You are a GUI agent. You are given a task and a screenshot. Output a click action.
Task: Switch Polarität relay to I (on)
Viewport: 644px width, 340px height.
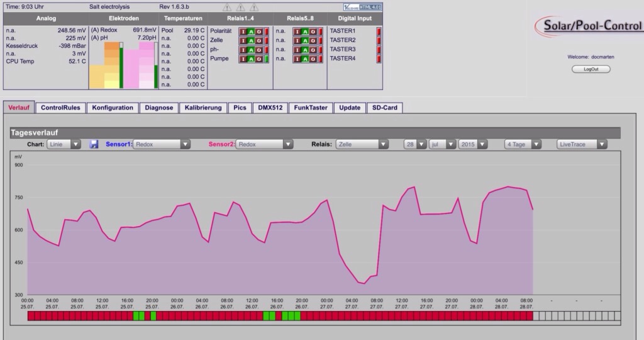tap(243, 31)
